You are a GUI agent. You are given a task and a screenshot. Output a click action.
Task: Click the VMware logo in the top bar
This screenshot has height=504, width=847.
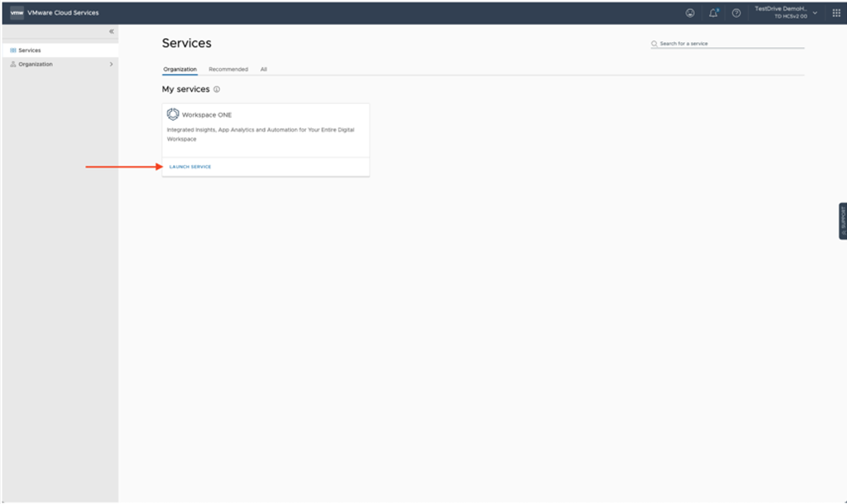pos(17,12)
